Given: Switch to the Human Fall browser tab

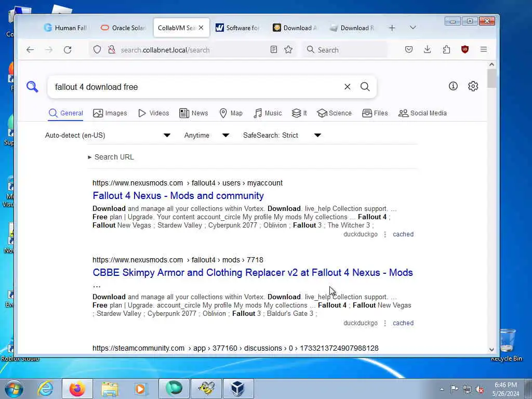Looking at the screenshot, I should 66,28.
